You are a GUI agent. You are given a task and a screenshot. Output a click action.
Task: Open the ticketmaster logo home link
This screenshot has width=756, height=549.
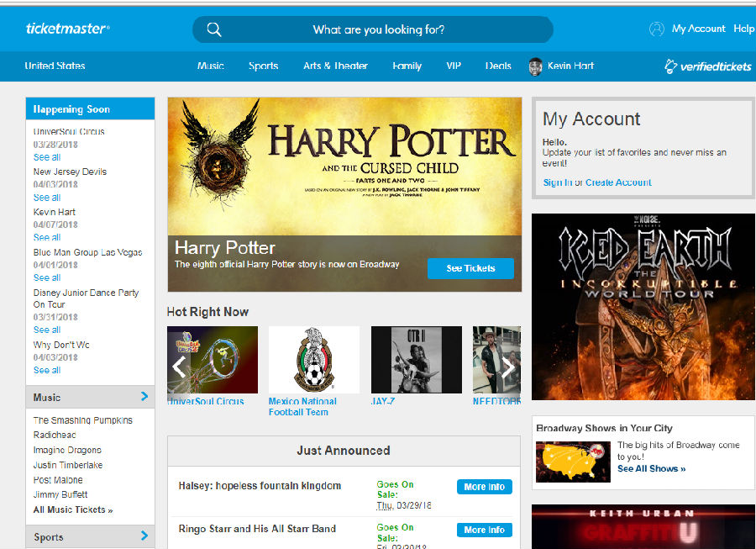(68, 29)
